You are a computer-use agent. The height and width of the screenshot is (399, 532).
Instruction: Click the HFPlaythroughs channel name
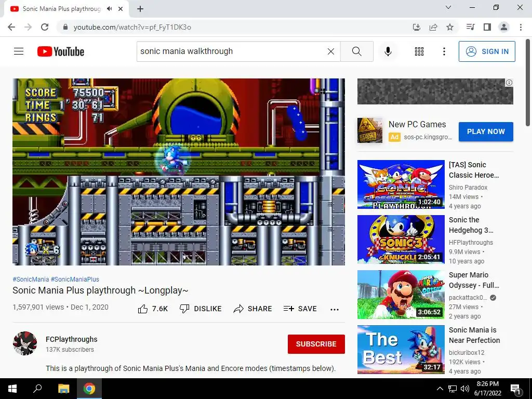point(471,242)
